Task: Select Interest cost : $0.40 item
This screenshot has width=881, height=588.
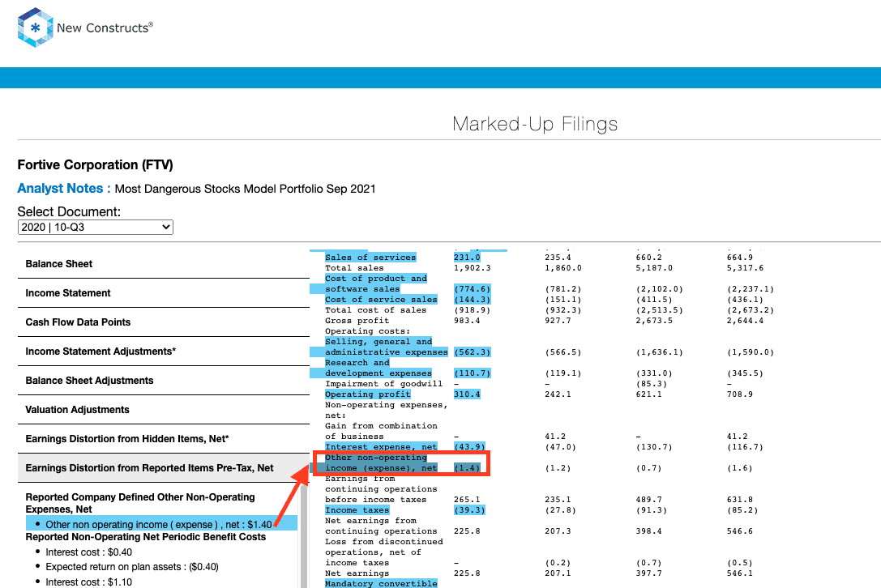Action: 89,552
